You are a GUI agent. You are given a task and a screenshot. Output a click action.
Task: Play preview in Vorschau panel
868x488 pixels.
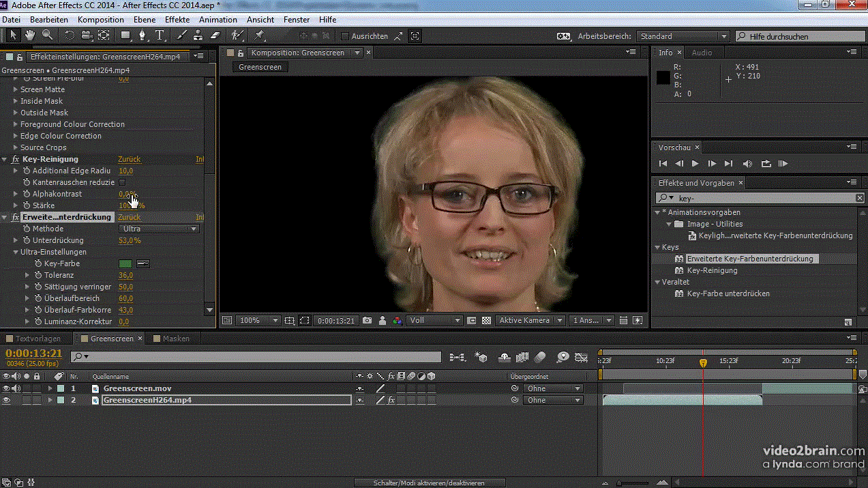[x=695, y=164]
